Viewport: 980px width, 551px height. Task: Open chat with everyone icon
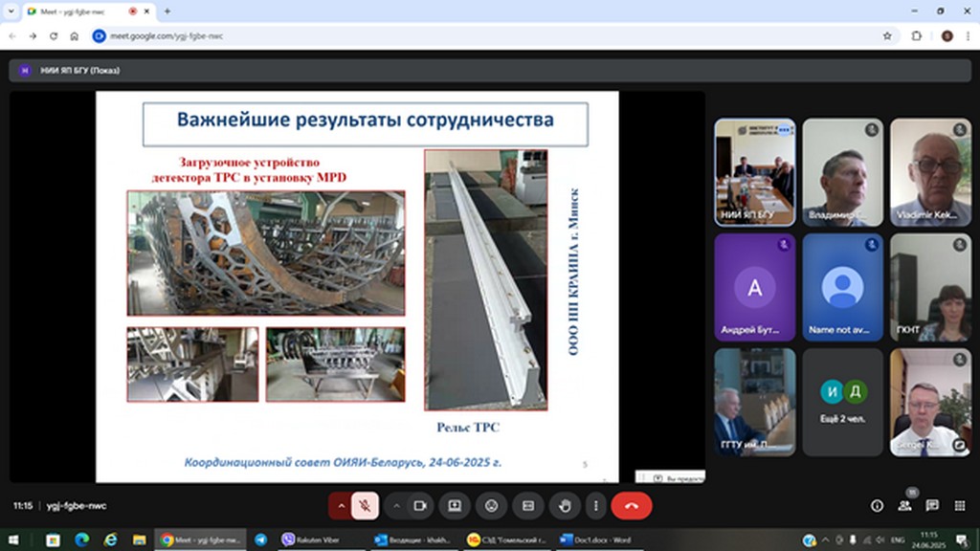(x=932, y=505)
